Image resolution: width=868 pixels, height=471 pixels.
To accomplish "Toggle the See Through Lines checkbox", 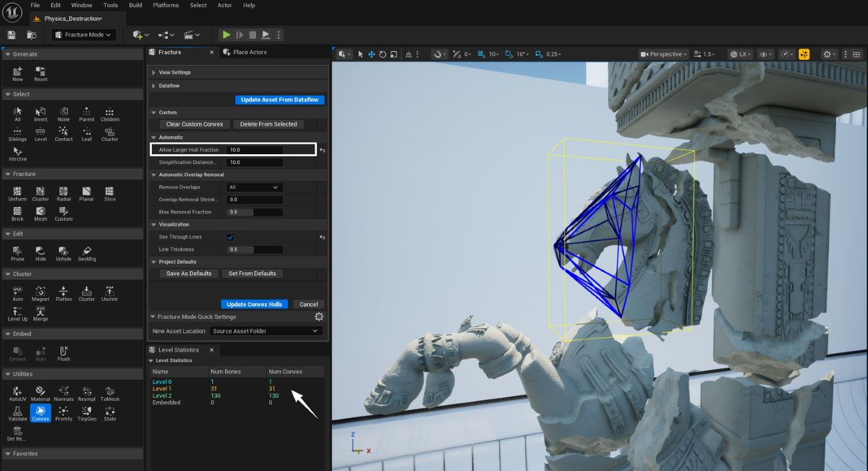I will 230,237.
